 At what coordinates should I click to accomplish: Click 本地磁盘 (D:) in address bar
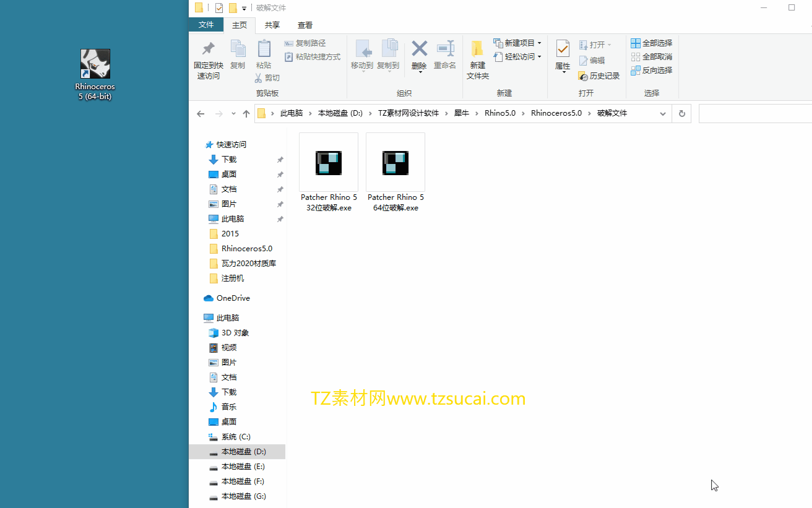(x=340, y=113)
